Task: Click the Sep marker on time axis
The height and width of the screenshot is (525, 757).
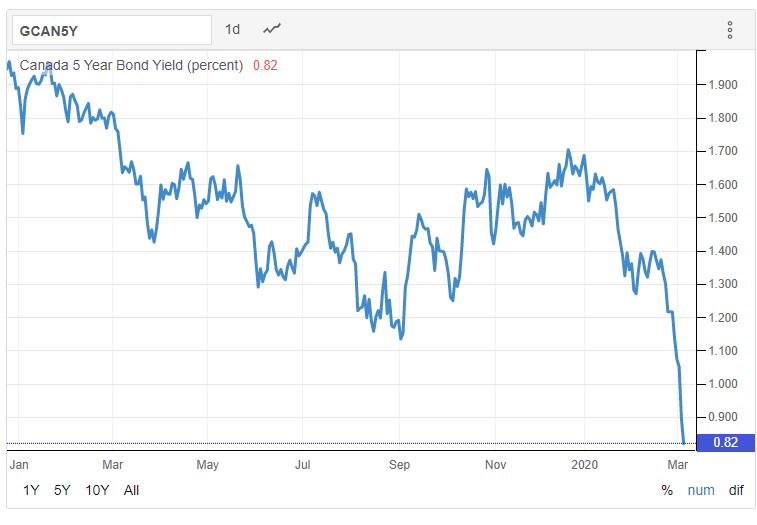Action: [x=399, y=465]
